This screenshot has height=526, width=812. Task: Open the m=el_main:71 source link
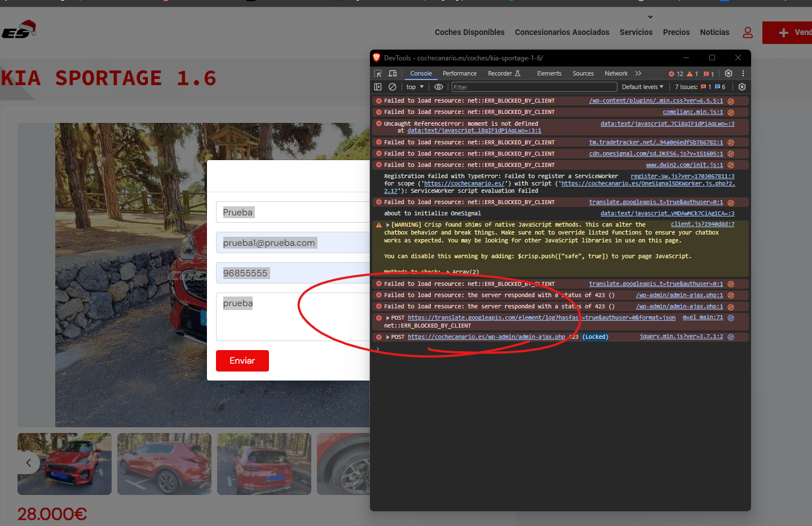click(703, 317)
